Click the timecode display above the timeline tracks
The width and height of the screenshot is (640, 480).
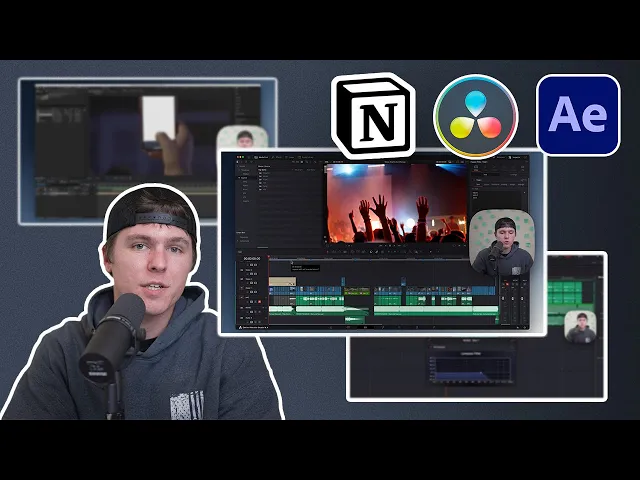coord(252,259)
